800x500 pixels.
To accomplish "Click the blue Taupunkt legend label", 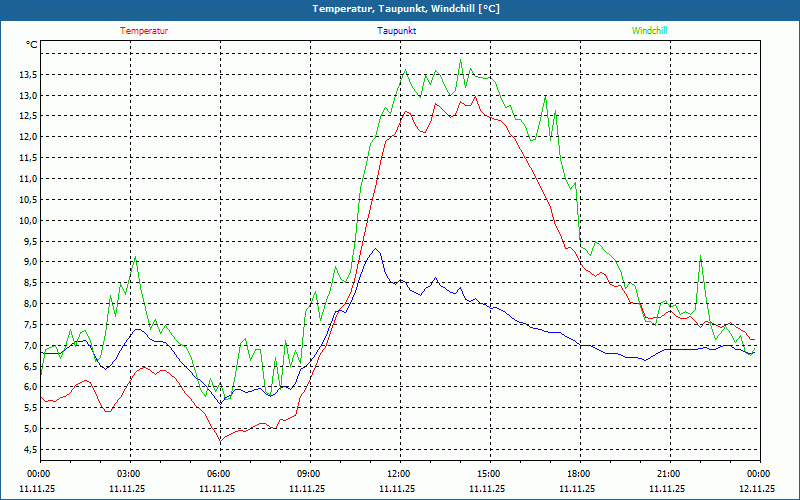I will [396, 31].
